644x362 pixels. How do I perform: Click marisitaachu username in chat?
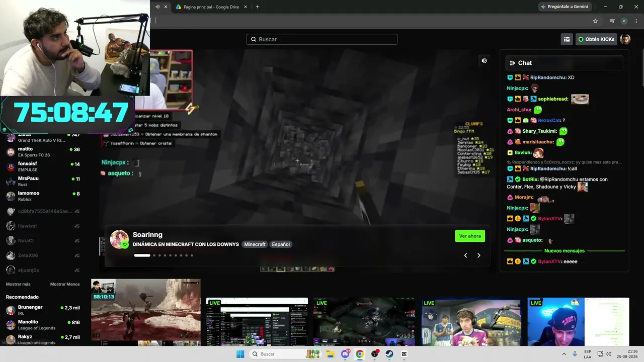point(538,142)
